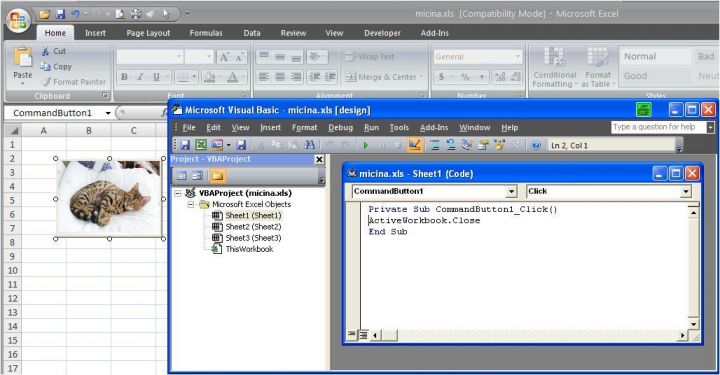Click View Code icon in Project panel

click(x=182, y=176)
